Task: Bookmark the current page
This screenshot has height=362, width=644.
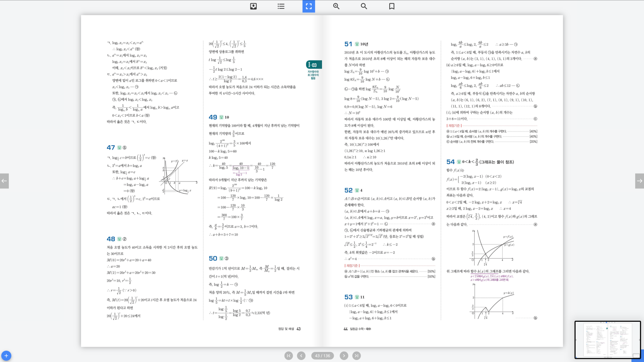Action: (x=392, y=6)
